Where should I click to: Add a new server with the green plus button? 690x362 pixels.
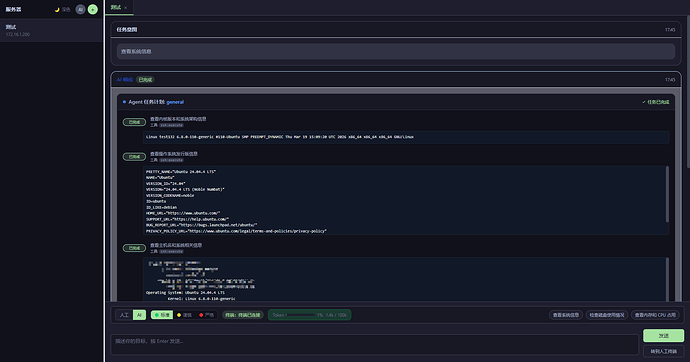coord(92,9)
